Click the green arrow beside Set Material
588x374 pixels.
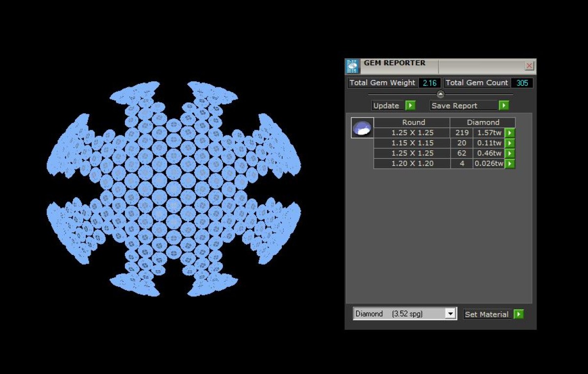[x=519, y=314]
